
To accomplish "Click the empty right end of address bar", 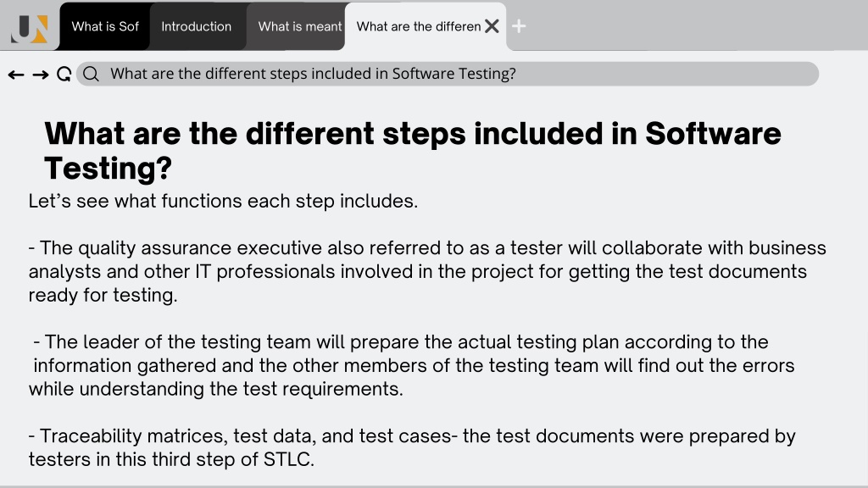I will point(665,74).
